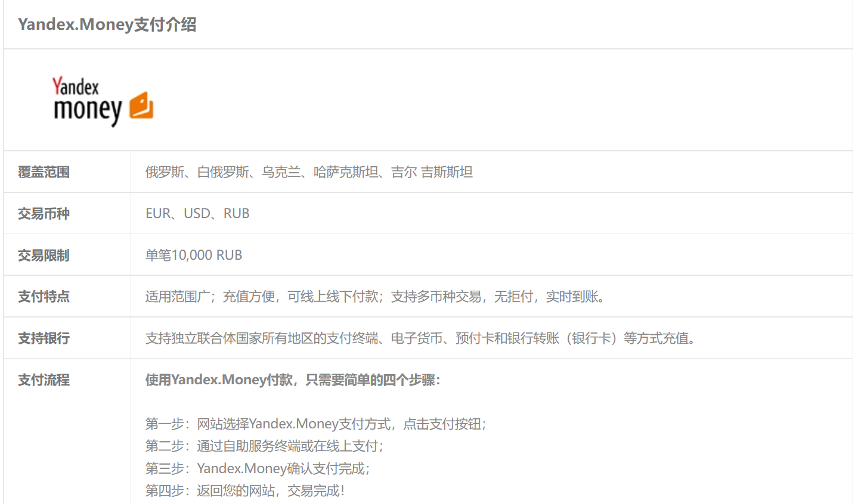Click the '单笔10,000 RUB' limit value
Screen dimensions: 855x504
click(194, 255)
